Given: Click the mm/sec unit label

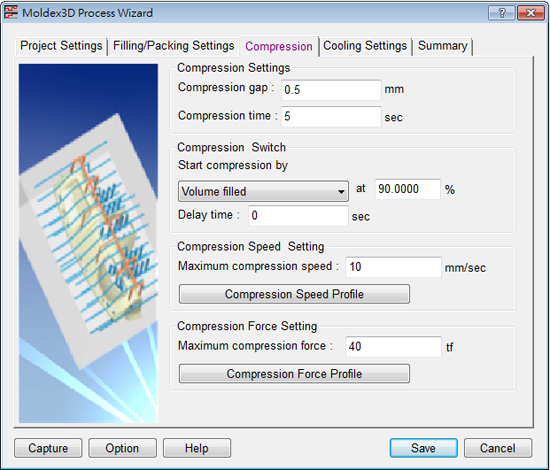Looking at the screenshot, I should point(465,268).
